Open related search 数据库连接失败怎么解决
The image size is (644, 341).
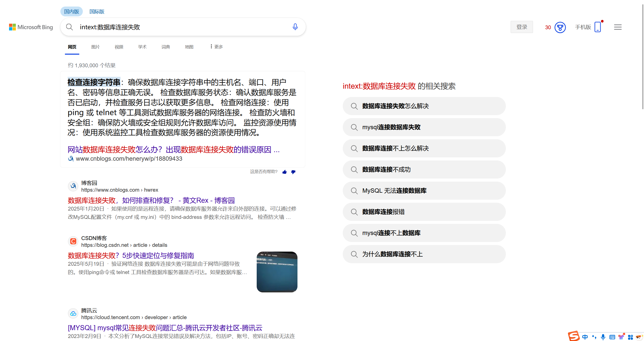click(424, 106)
